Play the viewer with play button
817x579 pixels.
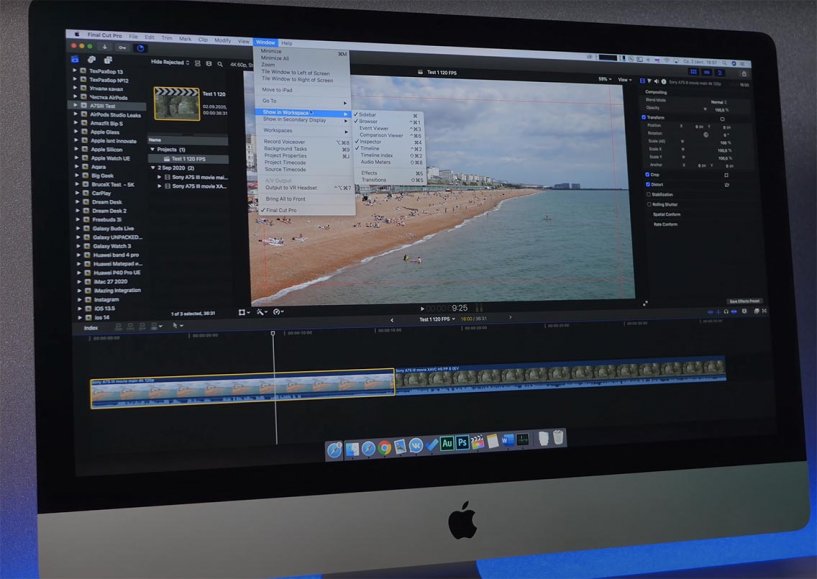coord(422,309)
